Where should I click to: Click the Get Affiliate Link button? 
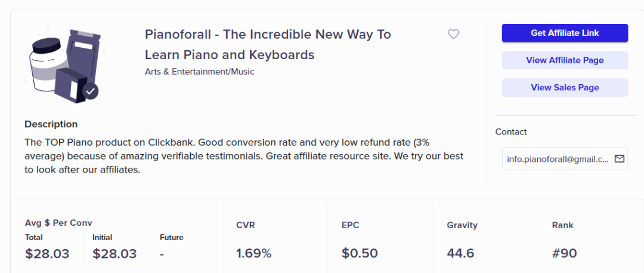pos(565,33)
